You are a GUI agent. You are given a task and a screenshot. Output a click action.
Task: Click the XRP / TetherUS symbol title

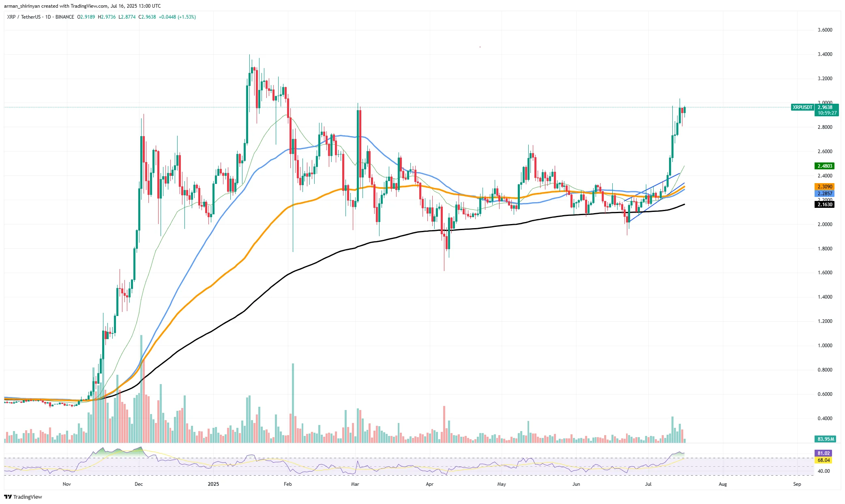[x=24, y=17]
